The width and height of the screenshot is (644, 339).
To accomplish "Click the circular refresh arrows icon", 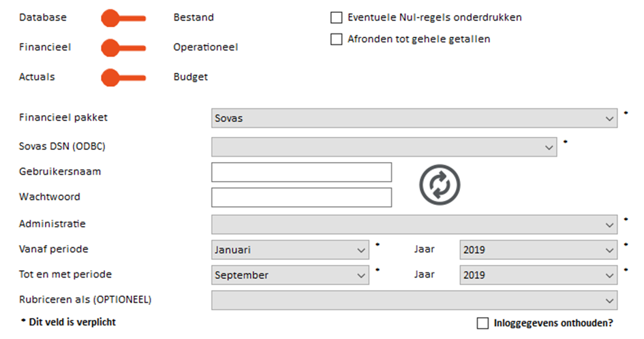I will click(440, 184).
